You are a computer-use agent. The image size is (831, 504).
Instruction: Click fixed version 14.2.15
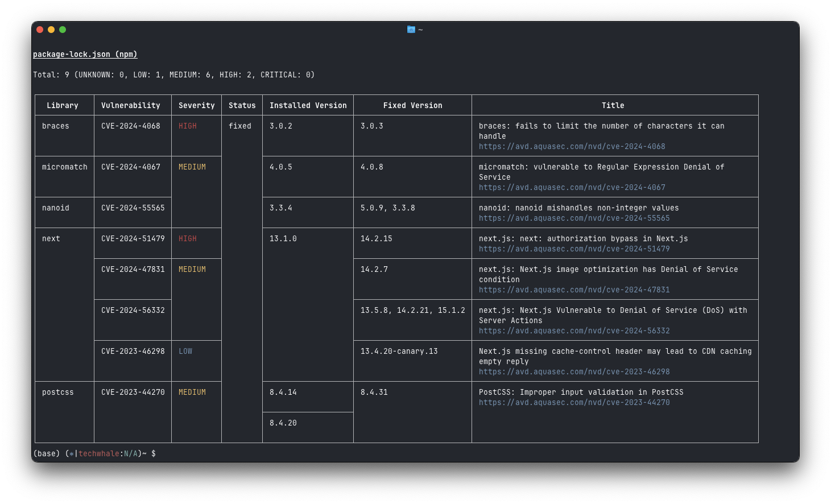coord(377,239)
